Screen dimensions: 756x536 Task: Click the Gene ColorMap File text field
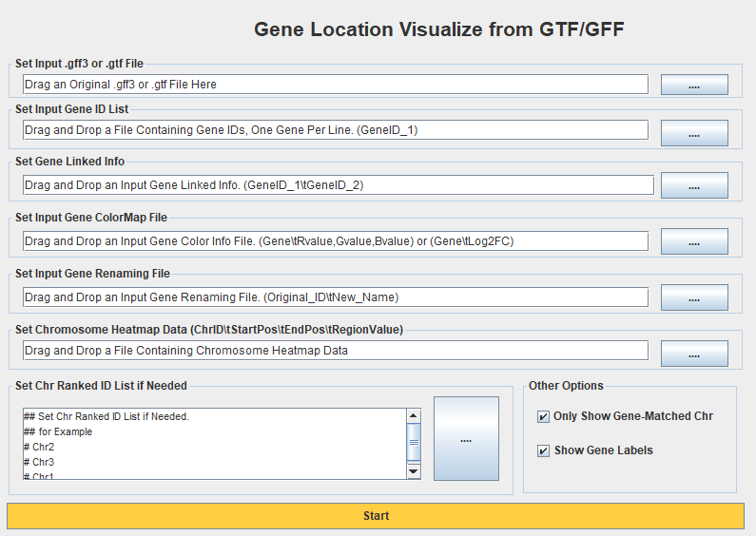point(335,241)
